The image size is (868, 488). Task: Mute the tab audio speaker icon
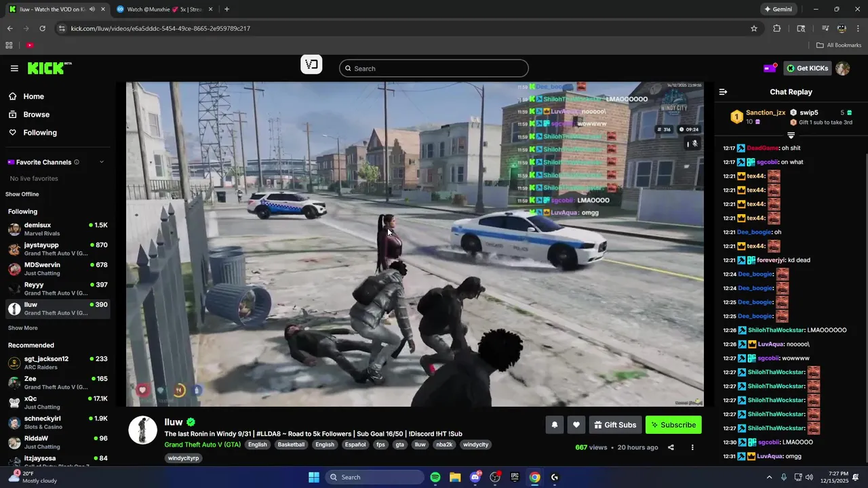pyautogui.click(x=92, y=9)
